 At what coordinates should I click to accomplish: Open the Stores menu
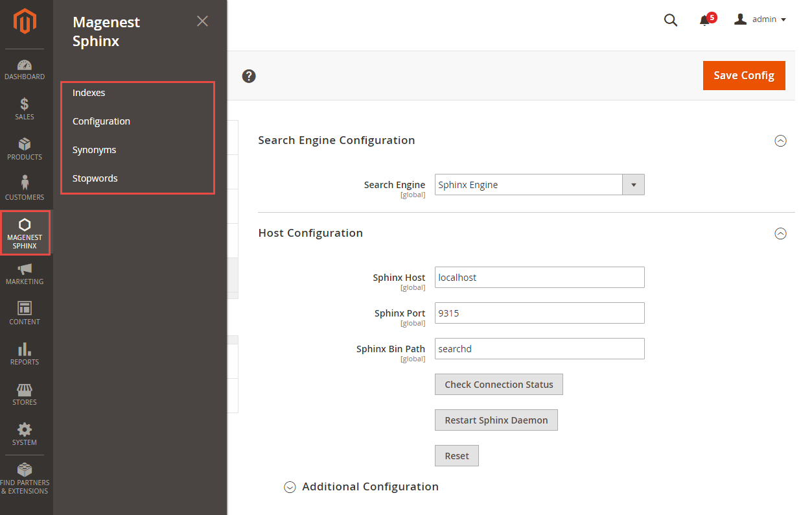25,394
